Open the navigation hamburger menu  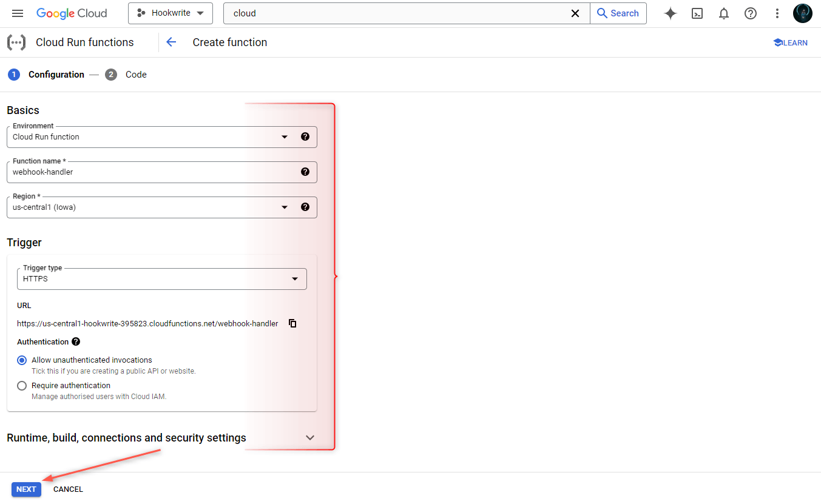(x=17, y=13)
